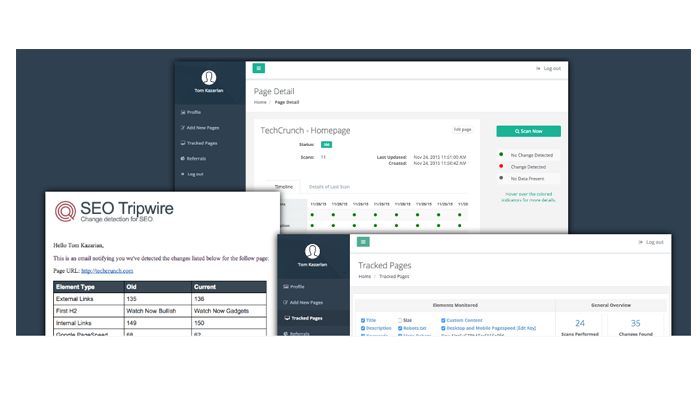Toggle Desktop and Mobile Pagespeed checkbox
Viewport: 700px width, 420px height.
[443, 328]
